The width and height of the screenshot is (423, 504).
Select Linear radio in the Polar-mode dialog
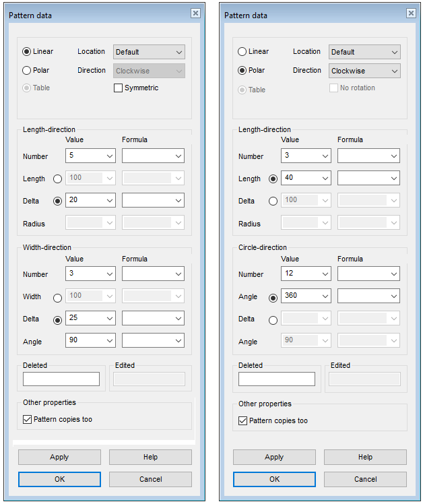tap(242, 52)
